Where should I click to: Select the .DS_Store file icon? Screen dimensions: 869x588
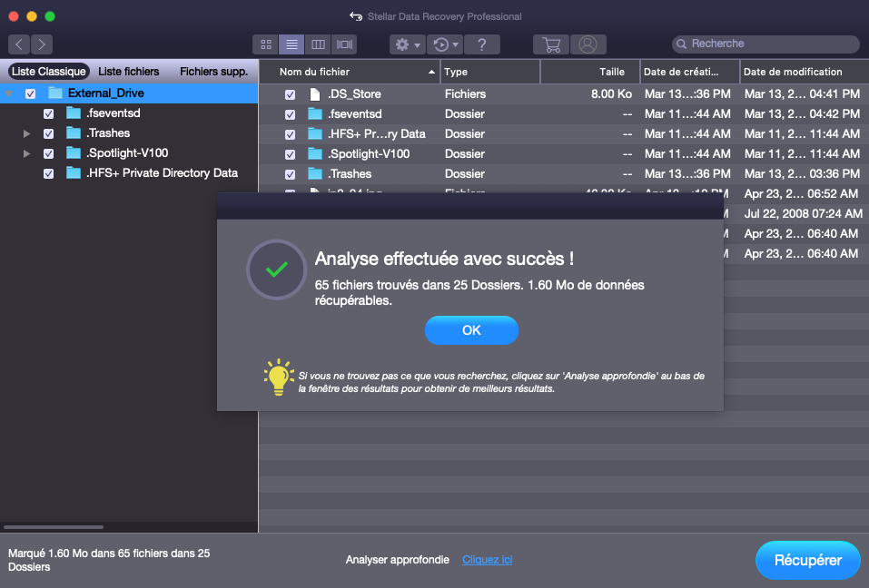coord(315,94)
